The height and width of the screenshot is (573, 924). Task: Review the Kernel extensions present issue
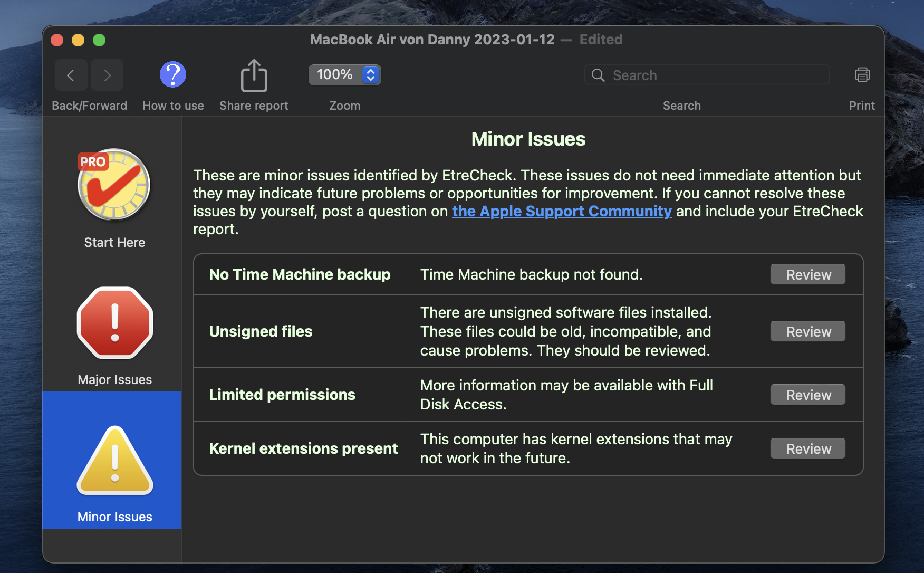pos(807,448)
